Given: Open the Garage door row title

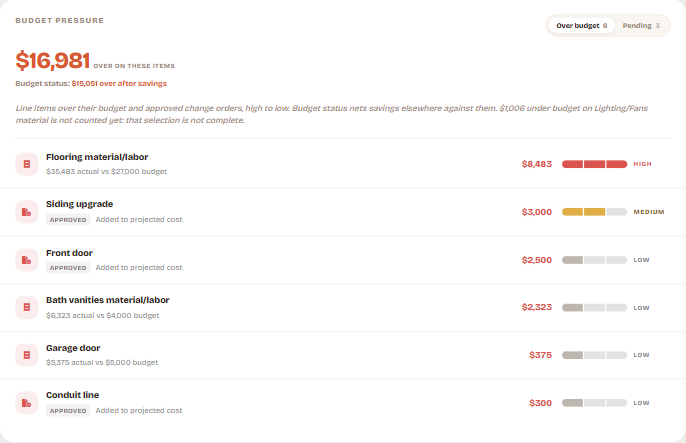Looking at the screenshot, I should tap(73, 348).
